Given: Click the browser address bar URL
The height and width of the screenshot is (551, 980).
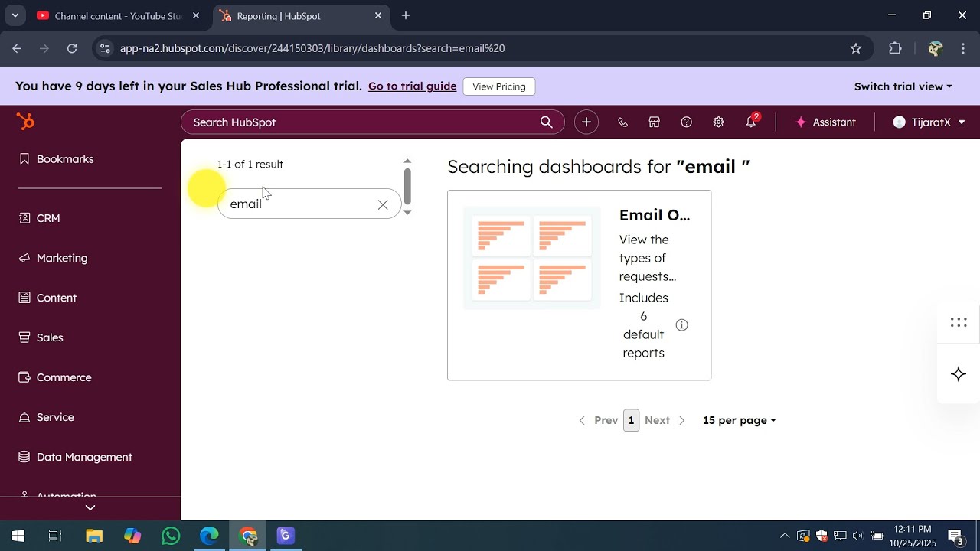Looking at the screenshot, I should (312, 48).
